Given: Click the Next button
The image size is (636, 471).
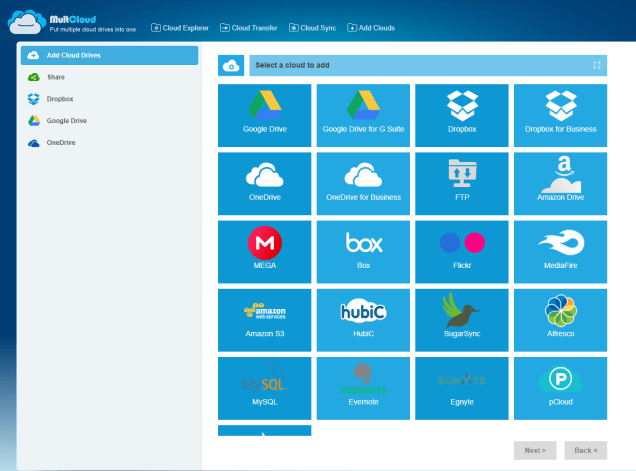Looking at the screenshot, I should point(535,450).
